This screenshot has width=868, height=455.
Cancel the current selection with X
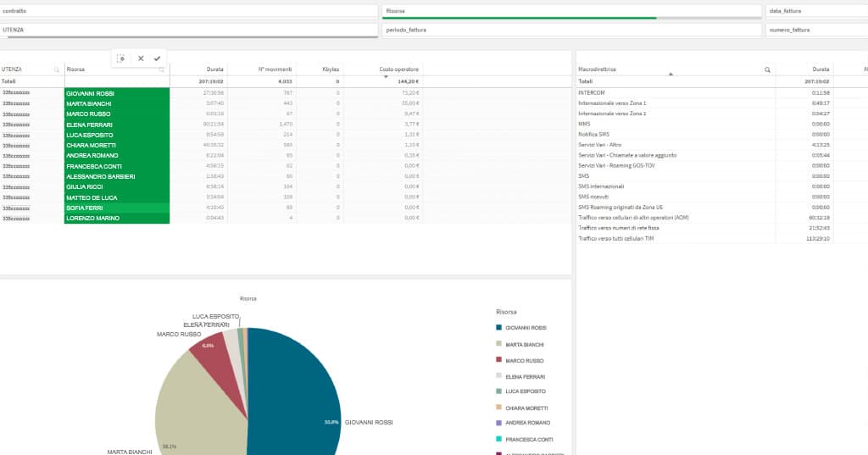coord(141,58)
